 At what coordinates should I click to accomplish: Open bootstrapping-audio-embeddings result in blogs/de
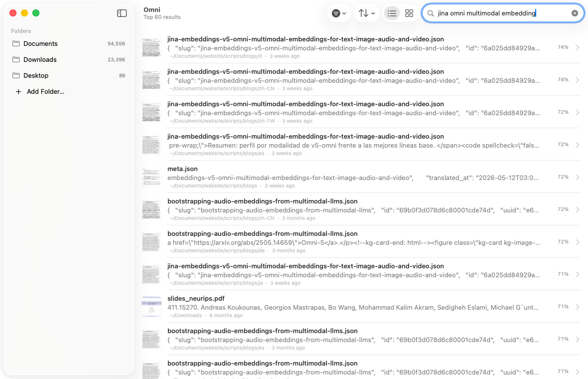click(361, 242)
